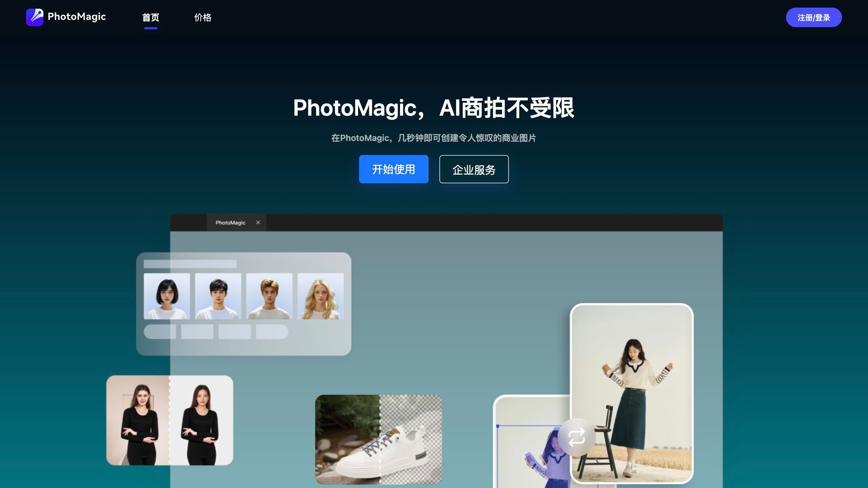Select the blonde female avatar
The width and height of the screenshot is (868, 488).
coord(319,295)
